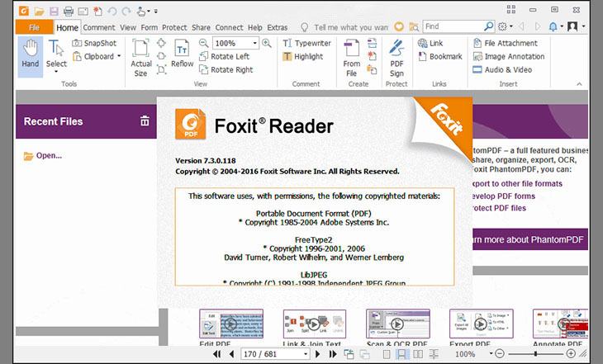Expand the Select tool dropdown arrow
The height and width of the screenshot is (364, 603).
click(56, 72)
